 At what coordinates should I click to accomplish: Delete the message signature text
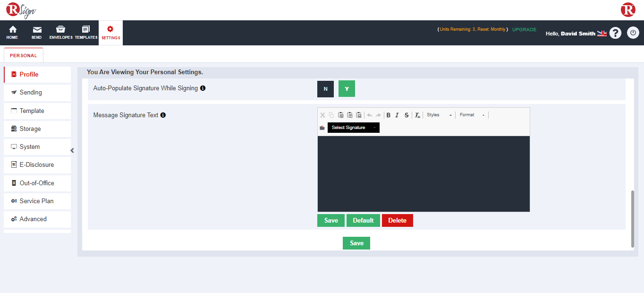click(x=397, y=220)
